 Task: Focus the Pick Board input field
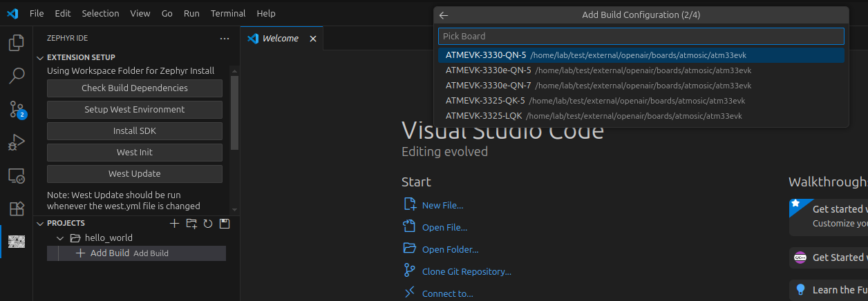(x=641, y=36)
